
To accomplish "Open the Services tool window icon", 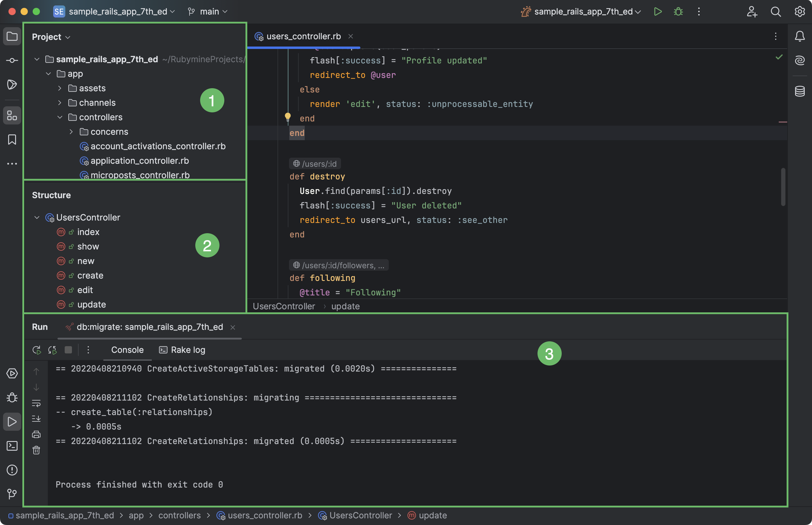I will click(12, 373).
